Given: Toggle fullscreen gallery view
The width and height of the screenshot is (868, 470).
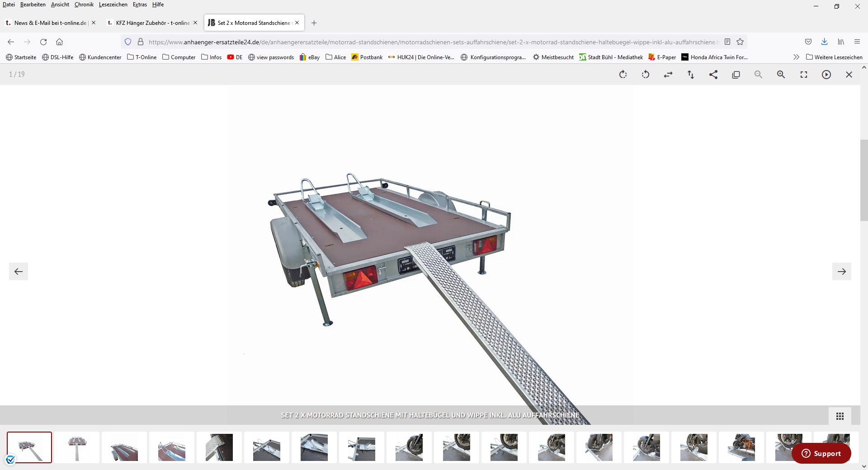Looking at the screenshot, I should [804, 75].
